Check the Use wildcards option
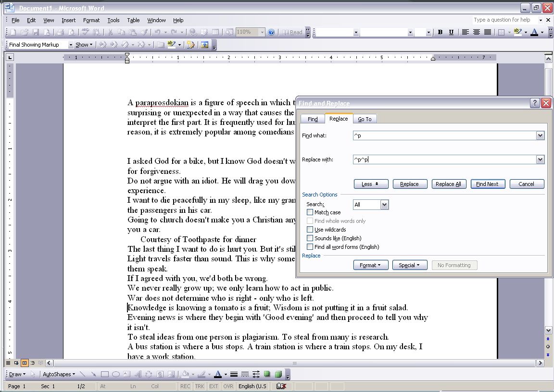The image size is (554, 392). tap(310, 229)
